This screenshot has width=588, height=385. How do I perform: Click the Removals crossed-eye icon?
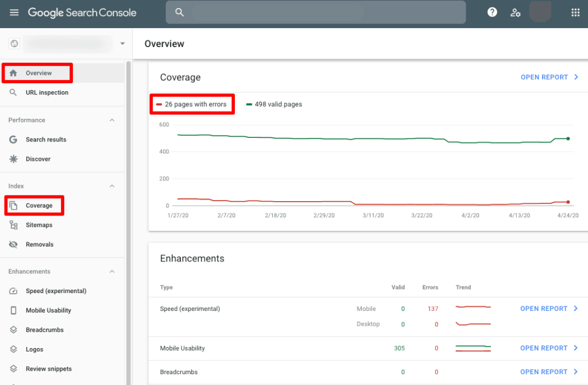coord(13,245)
